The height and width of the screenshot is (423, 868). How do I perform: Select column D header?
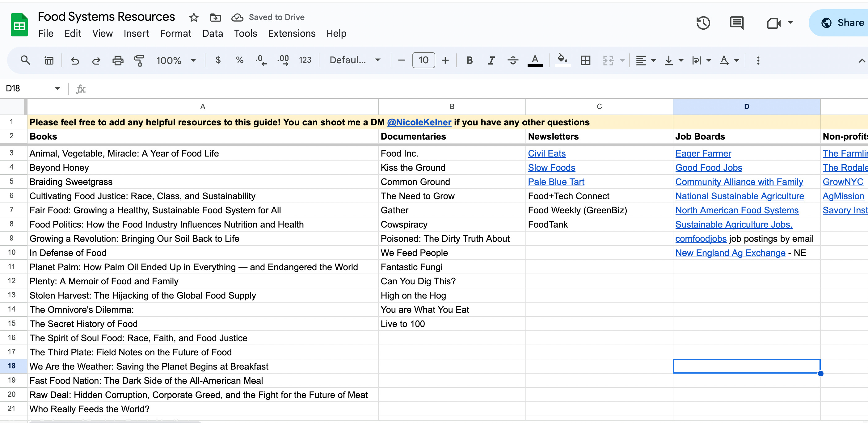pyautogui.click(x=746, y=107)
